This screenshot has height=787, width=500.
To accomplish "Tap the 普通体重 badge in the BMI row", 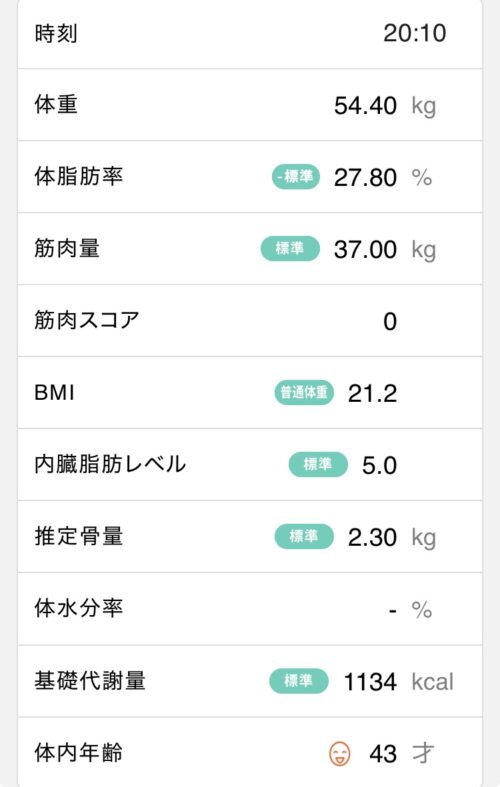I will coord(304,392).
